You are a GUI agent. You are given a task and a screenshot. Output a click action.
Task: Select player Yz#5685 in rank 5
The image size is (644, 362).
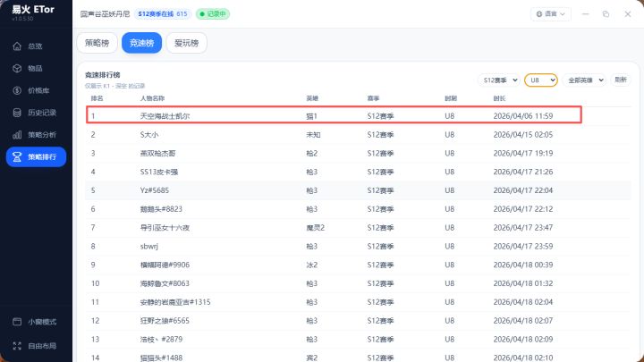[x=155, y=190]
